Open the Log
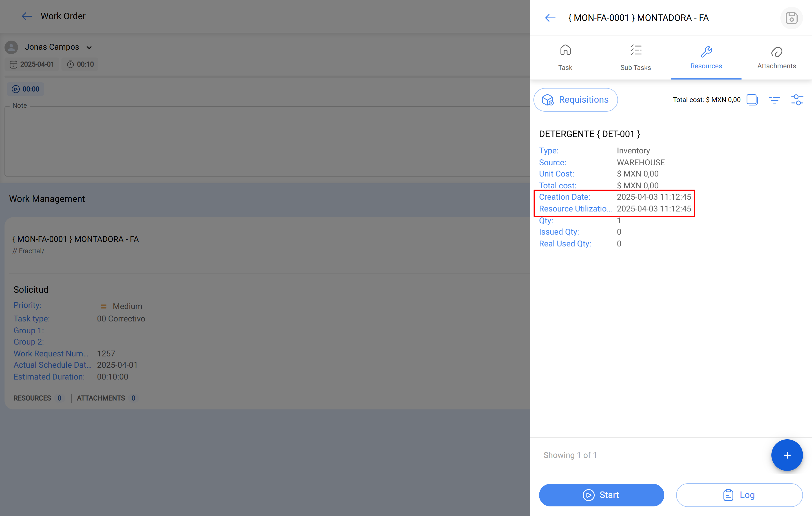The height and width of the screenshot is (516, 812). point(739,495)
